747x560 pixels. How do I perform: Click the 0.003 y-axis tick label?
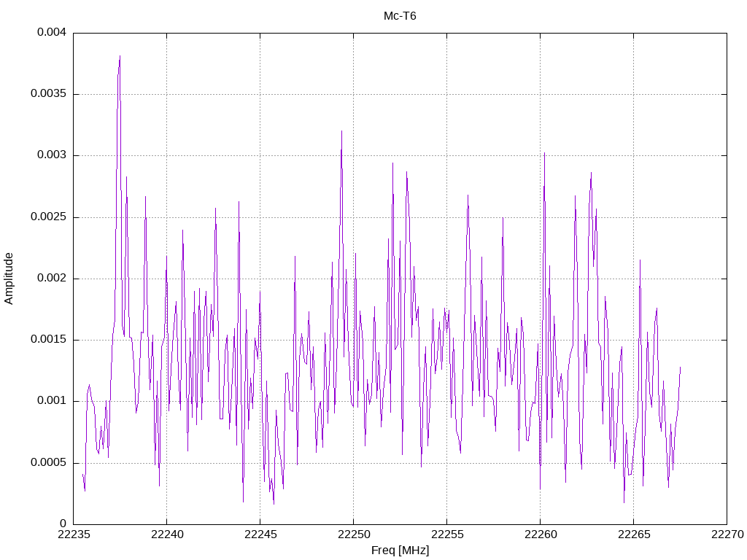click(52, 155)
